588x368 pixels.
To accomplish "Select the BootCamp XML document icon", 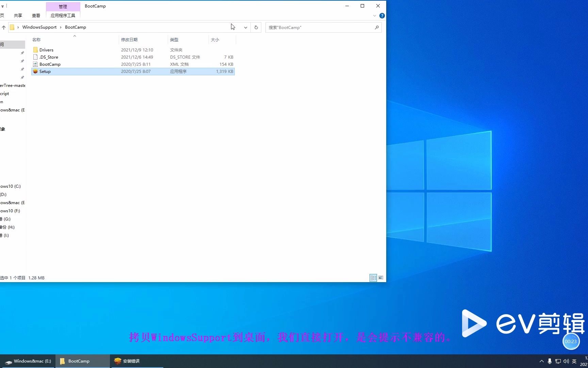I will click(35, 64).
